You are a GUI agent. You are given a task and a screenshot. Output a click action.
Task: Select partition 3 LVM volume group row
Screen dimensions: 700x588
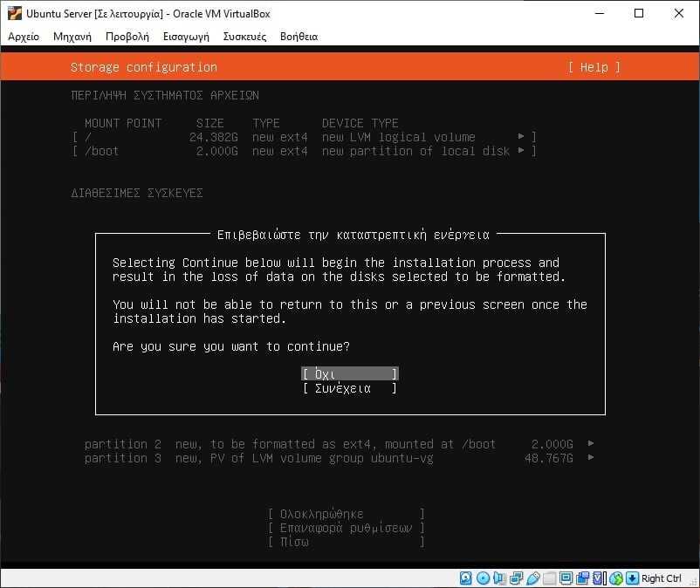[x=340, y=458]
